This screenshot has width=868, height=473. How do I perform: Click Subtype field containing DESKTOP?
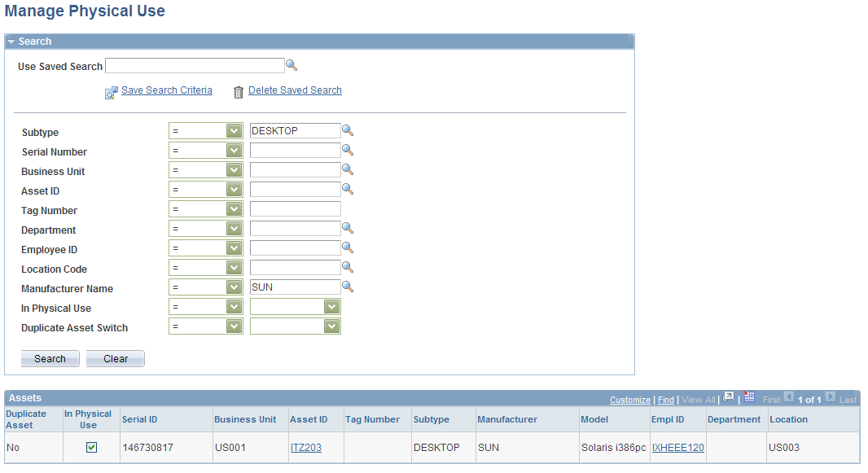[295, 130]
